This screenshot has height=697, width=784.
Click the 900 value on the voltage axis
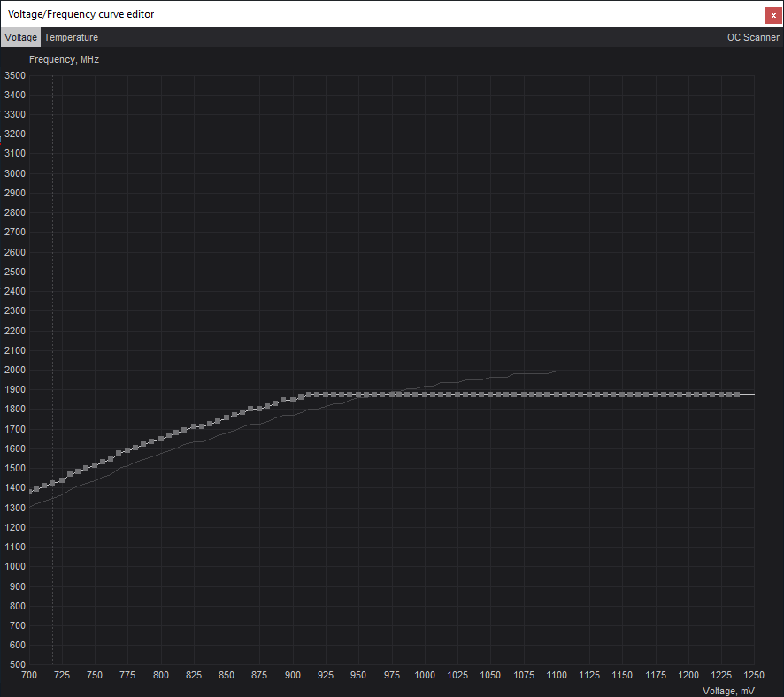[x=293, y=675]
